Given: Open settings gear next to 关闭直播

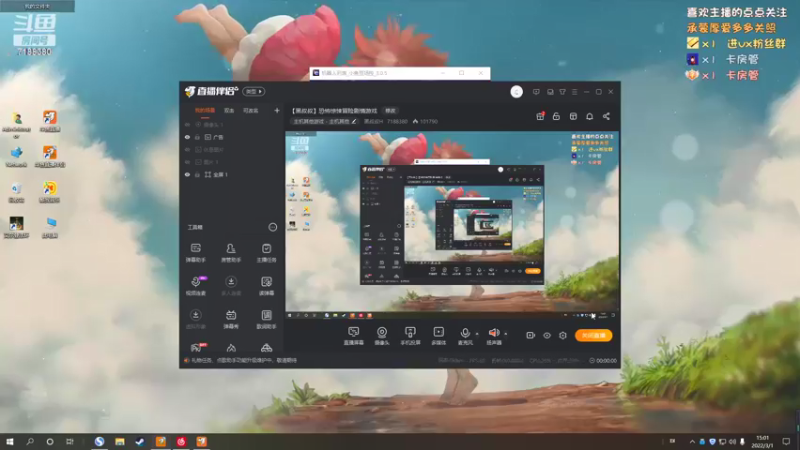Looking at the screenshot, I should [563, 335].
